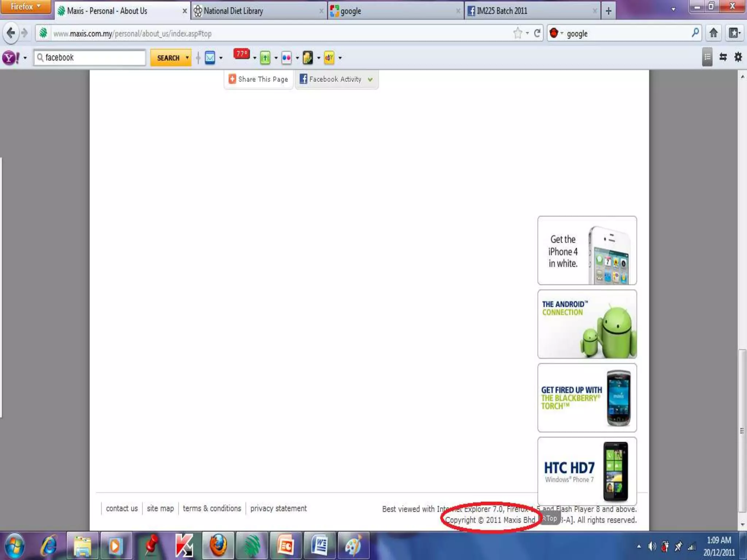Open Yahoo toolbar settings gear icon

(x=738, y=57)
